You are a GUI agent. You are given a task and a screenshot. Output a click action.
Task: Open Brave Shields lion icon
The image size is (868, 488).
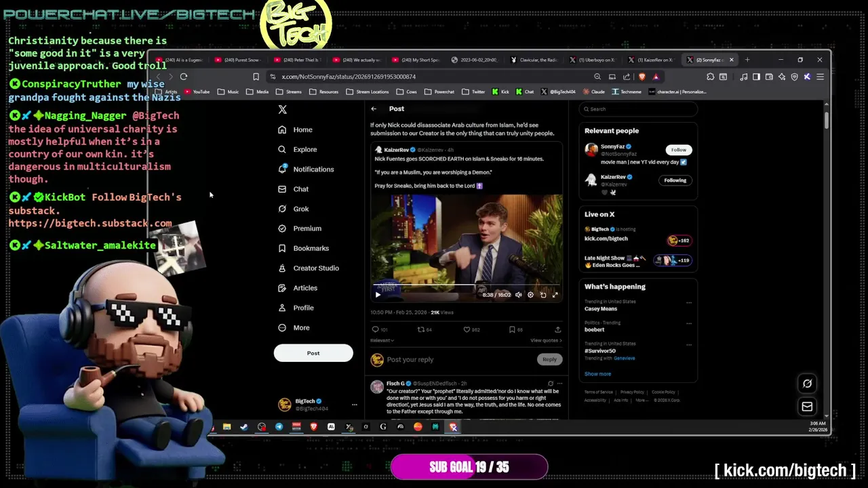pos(642,77)
